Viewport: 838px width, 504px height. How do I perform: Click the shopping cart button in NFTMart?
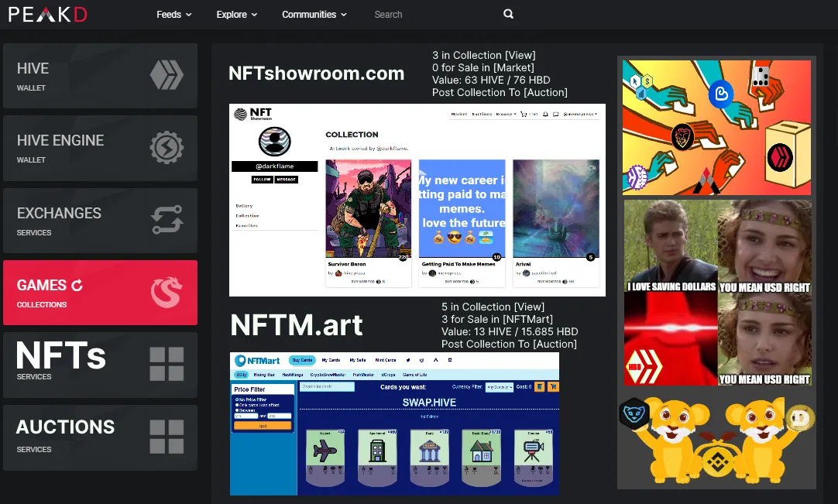coord(553,386)
